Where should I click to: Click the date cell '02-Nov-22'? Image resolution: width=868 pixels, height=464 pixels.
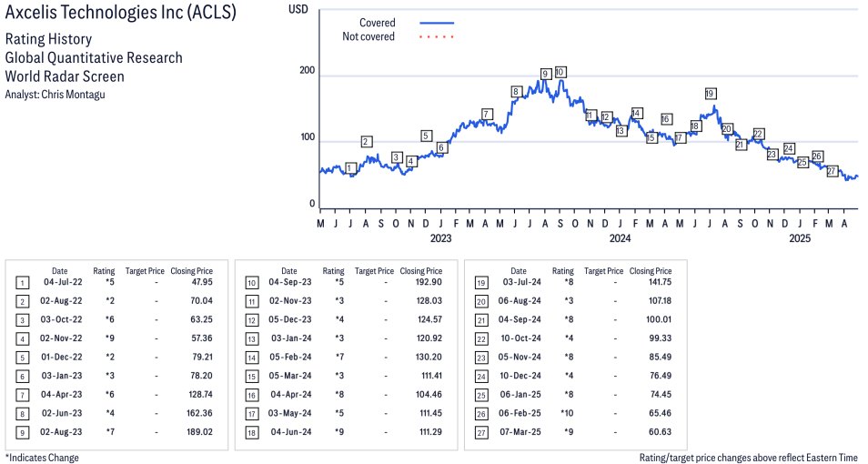[61, 338]
